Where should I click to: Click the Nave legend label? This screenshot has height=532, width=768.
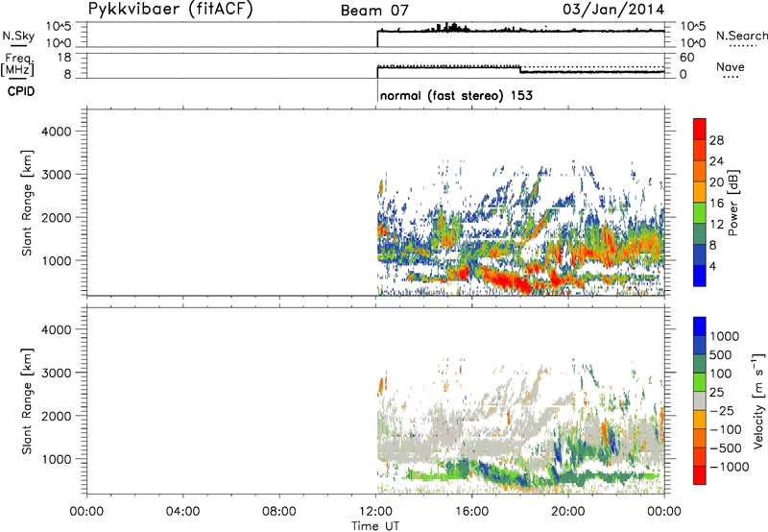[731, 66]
